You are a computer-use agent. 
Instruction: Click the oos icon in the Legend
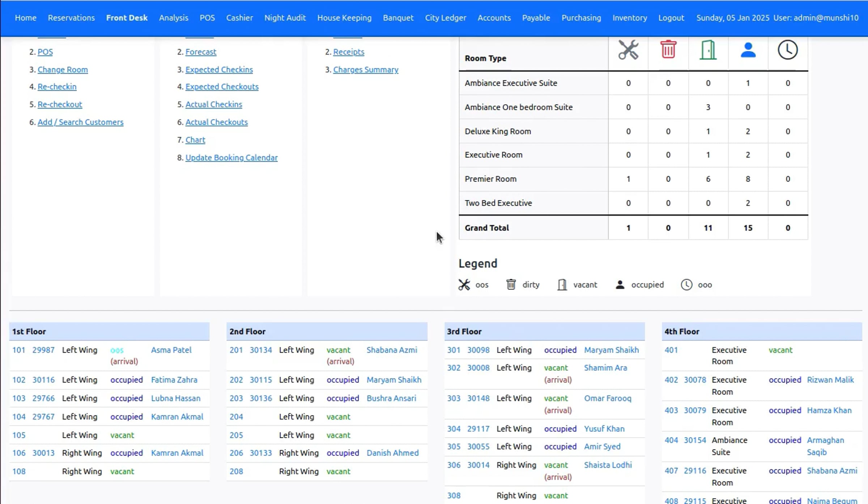464,285
